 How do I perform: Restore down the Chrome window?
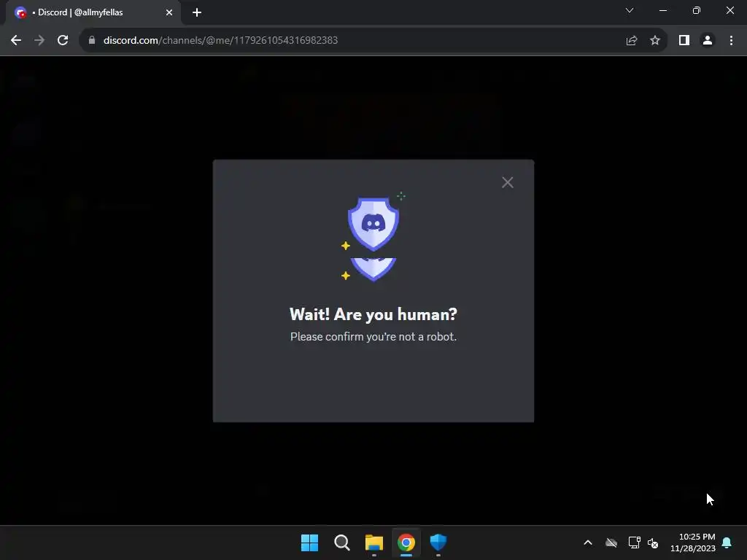(697, 10)
